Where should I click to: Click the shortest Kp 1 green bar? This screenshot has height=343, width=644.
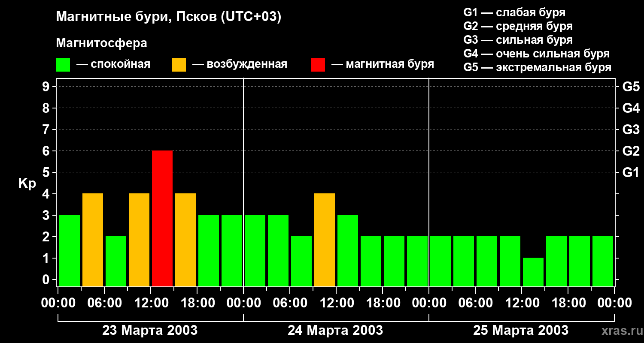pos(533,272)
